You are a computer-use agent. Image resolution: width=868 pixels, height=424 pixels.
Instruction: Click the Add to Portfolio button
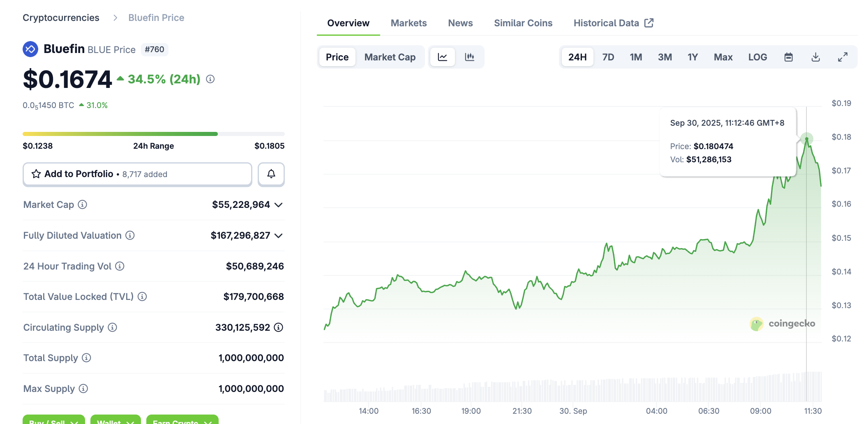point(137,174)
